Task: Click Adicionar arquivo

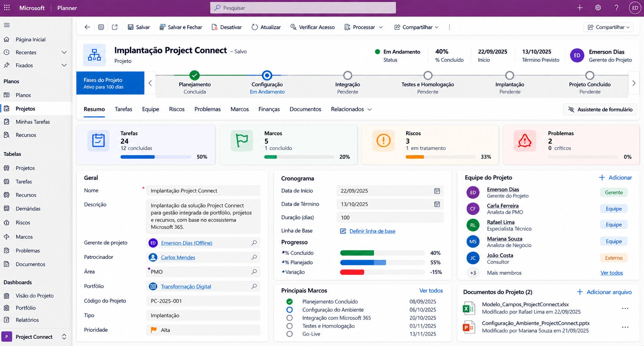Action: [x=604, y=292]
